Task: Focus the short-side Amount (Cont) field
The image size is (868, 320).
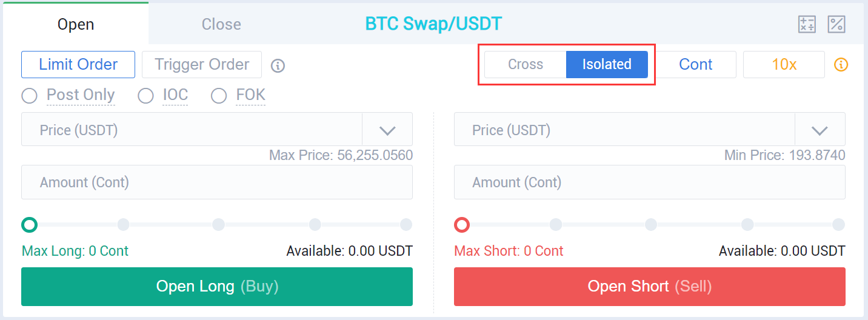Action: coord(650,182)
